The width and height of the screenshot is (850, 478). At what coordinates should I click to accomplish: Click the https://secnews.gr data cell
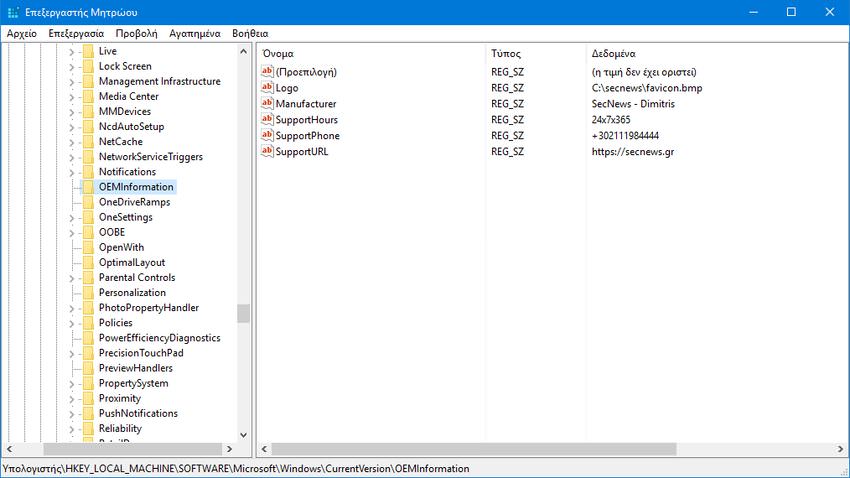[x=633, y=151]
